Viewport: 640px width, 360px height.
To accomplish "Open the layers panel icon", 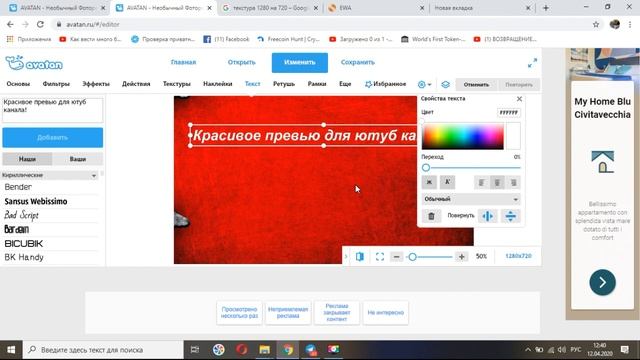I will coord(445,84).
